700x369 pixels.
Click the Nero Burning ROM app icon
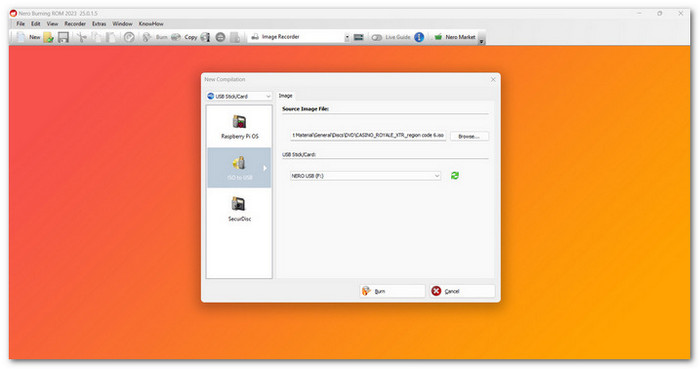click(13, 13)
